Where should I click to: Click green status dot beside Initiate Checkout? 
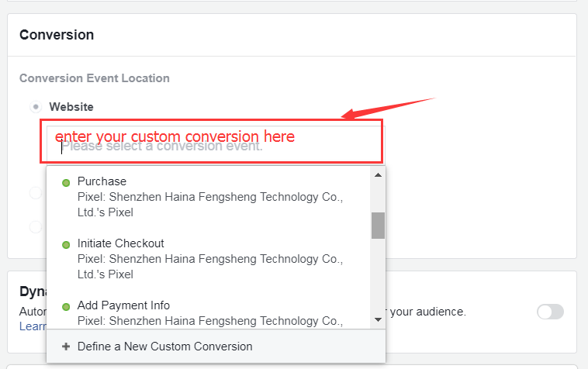(x=66, y=244)
